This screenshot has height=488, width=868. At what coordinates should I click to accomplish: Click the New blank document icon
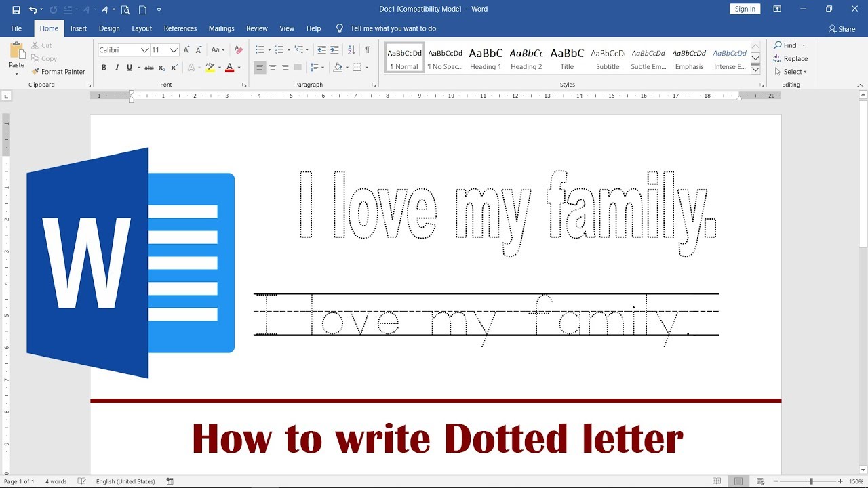tap(142, 9)
